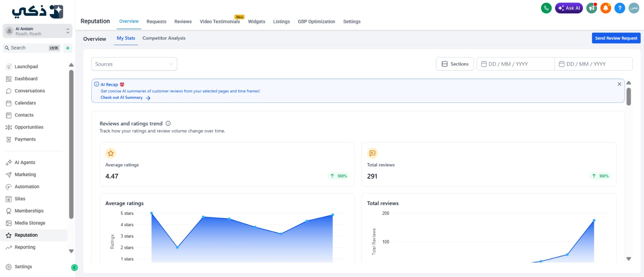This screenshot has height=277, width=644.
Task: Open the Reviews tab
Action: (183, 22)
